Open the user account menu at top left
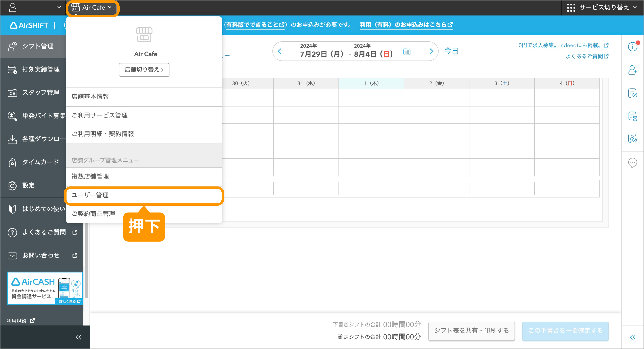The image size is (644, 349). click(x=35, y=8)
